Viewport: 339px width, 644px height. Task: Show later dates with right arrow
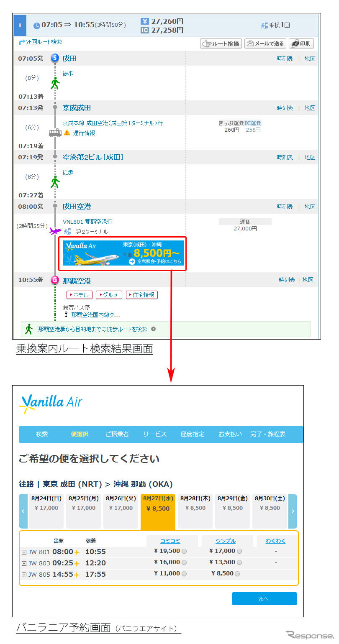pyautogui.click(x=293, y=511)
